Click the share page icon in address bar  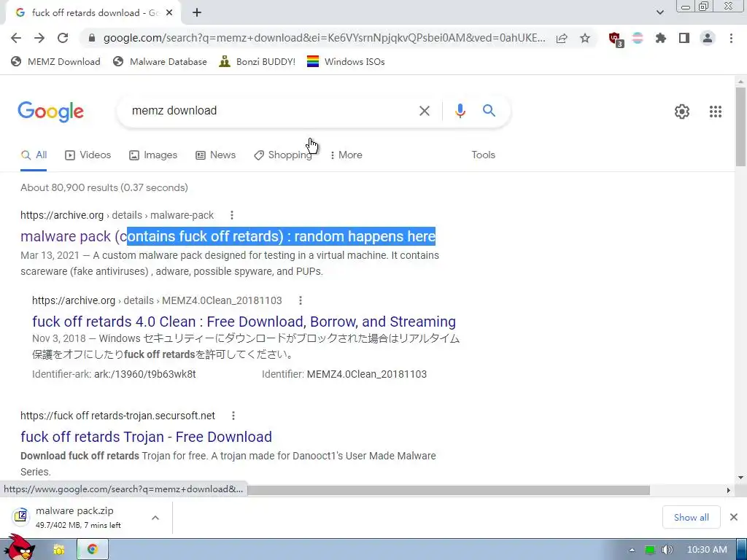pos(562,38)
